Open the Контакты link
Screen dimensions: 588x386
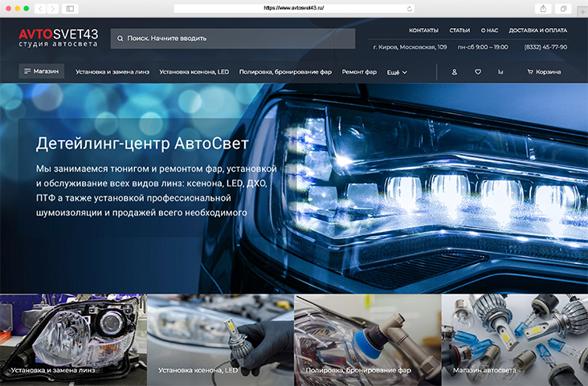click(423, 30)
